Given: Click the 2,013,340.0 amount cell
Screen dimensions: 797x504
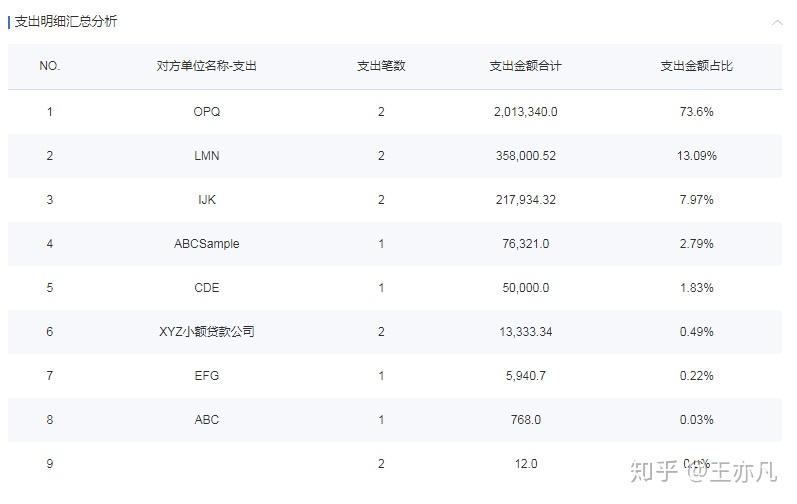Looking at the screenshot, I should coord(526,112).
